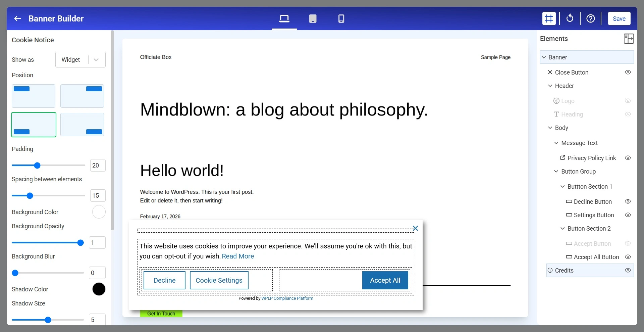This screenshot has height=332, width=644.
Task: Open WPLP Compliance Platform credit link
Action: [287, 298]
